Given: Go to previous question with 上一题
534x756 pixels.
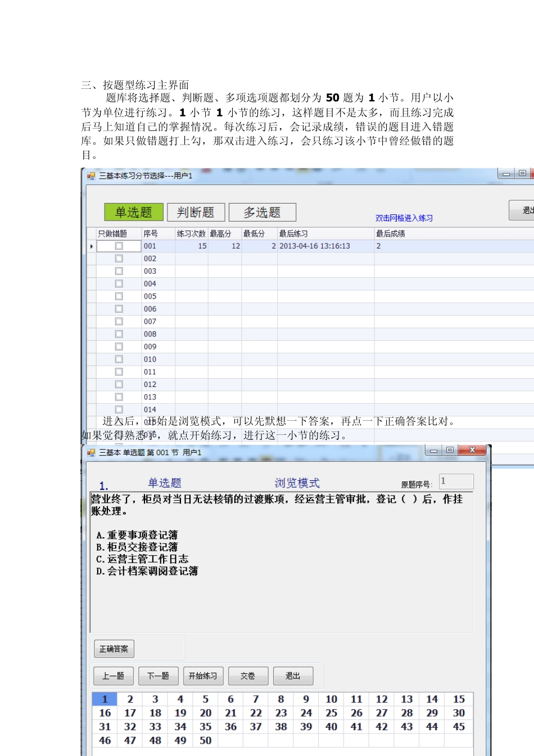Looking at the screenshot, I should pos(113,676).
